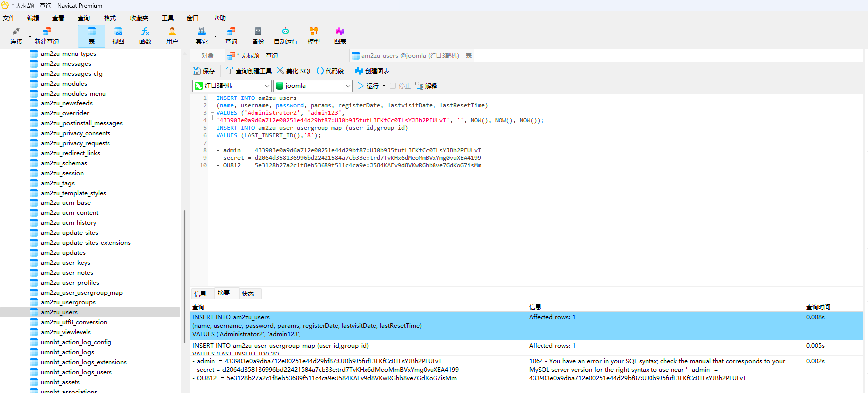This screenshot has height=393, width=868.
Task: Open 新建查询 (New Query) from toolbar
Action: coord(46,36)
